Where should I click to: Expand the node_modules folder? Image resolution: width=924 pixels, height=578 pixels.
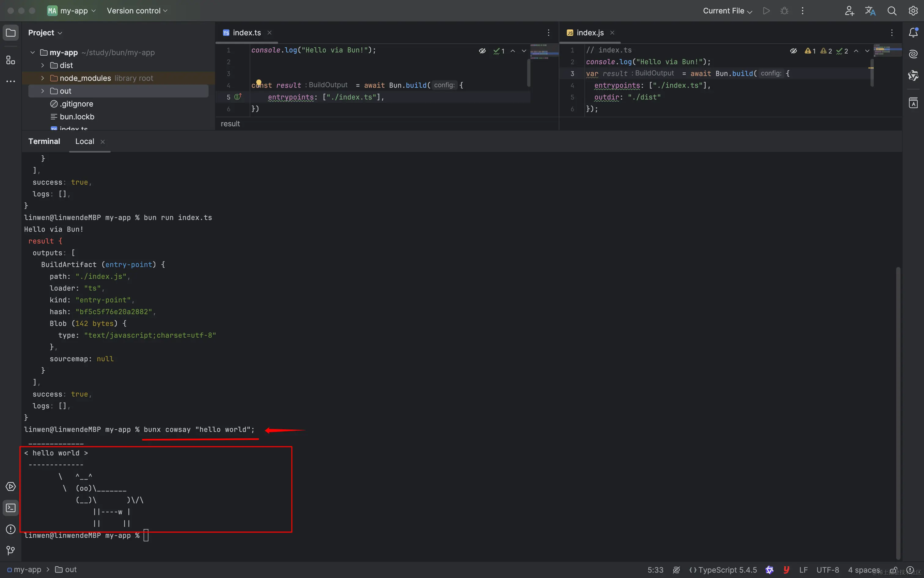(x=42, y=78)
